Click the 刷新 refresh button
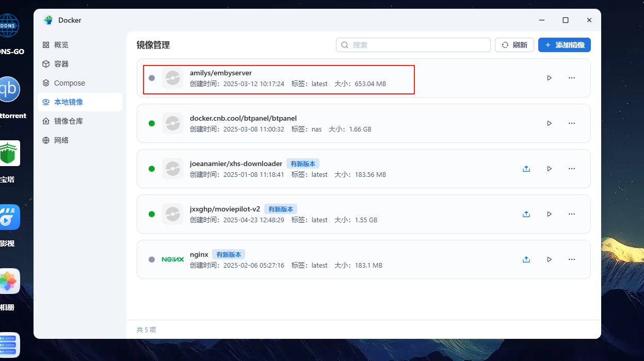Screen dimensions: 644x361 click(514, 45)
